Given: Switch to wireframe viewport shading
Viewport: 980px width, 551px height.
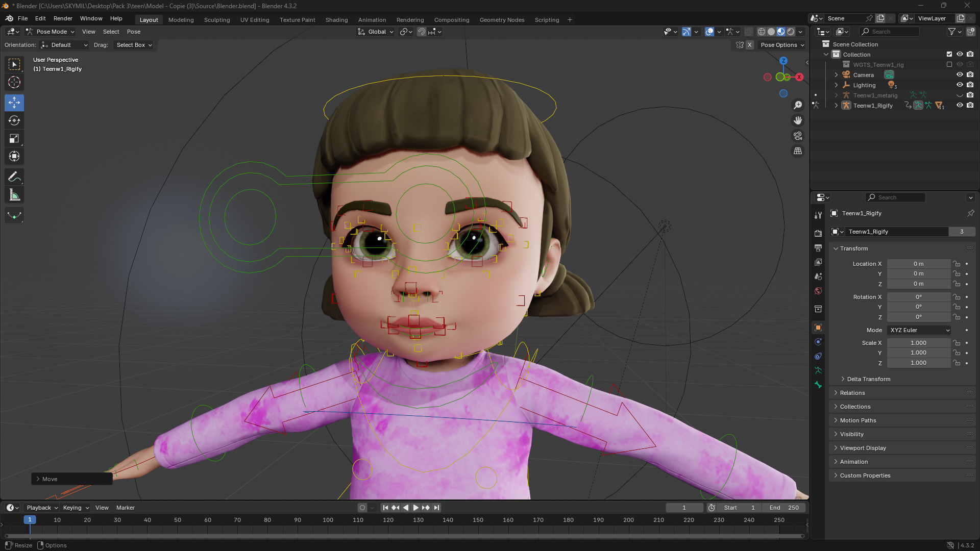Looking at the screenshot, I should click(x=761, y=32).
